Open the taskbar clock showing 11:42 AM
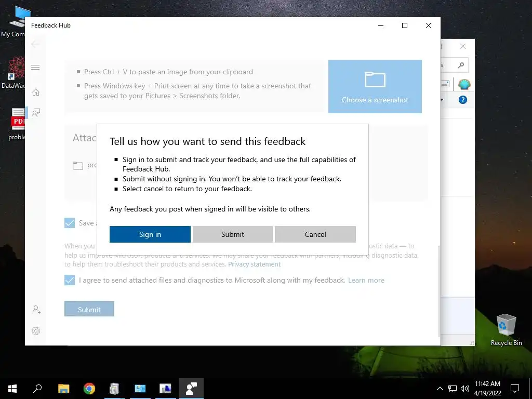 click(x=487, y=389)
